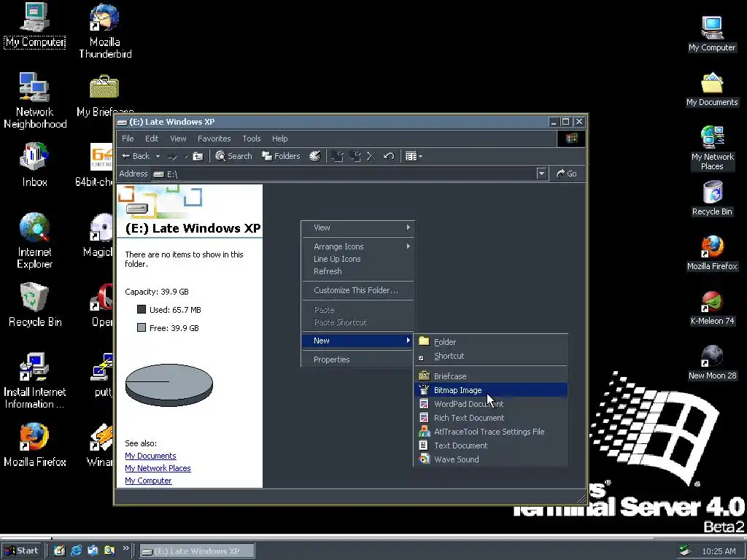Click the Move To toolbar icon

[x=337, y=156]
